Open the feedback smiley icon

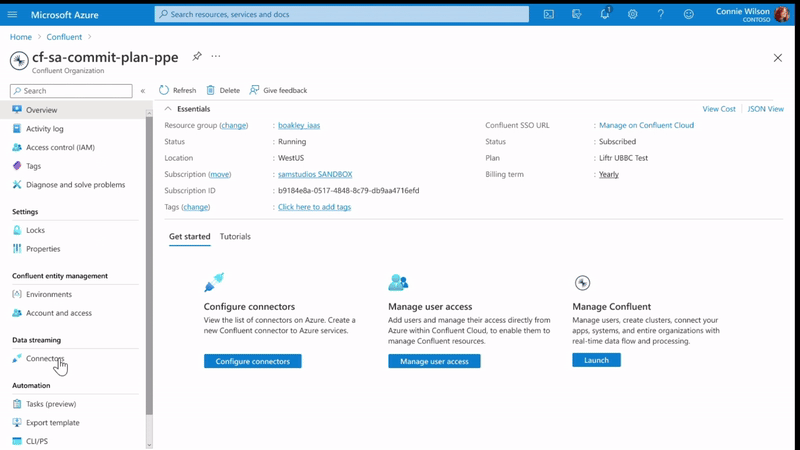pos(689,14)
